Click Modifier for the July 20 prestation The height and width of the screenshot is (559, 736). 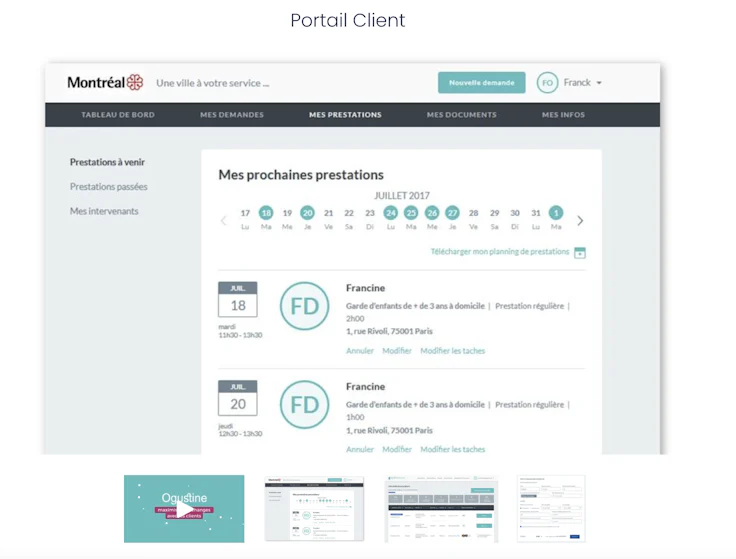(397, 449)
